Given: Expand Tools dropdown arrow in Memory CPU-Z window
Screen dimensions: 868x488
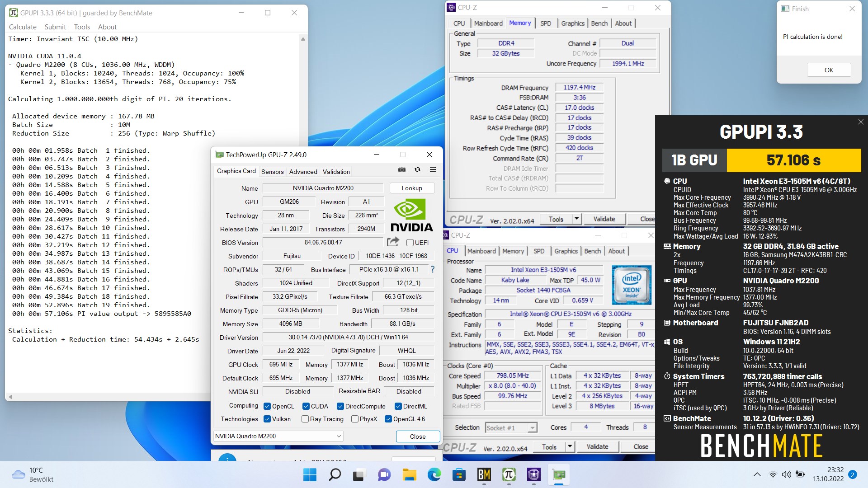Looking at the screenshot, I should [x=576, y=219].
